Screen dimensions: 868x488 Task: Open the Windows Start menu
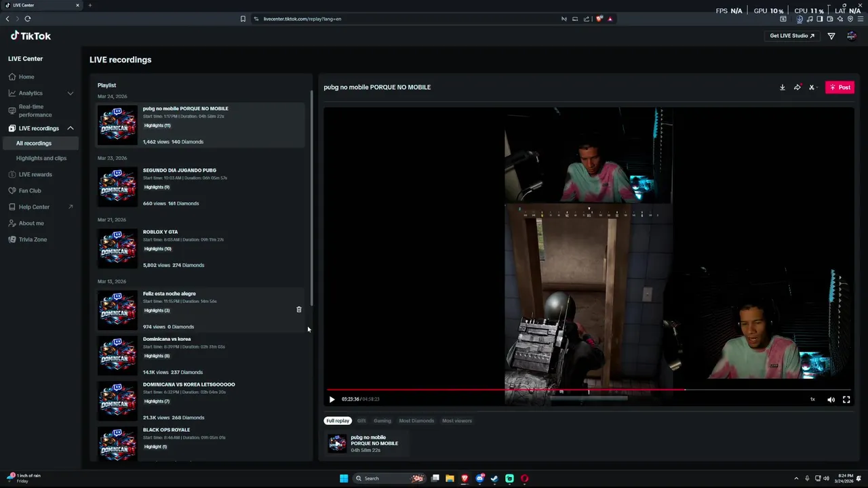pos(344,479)
